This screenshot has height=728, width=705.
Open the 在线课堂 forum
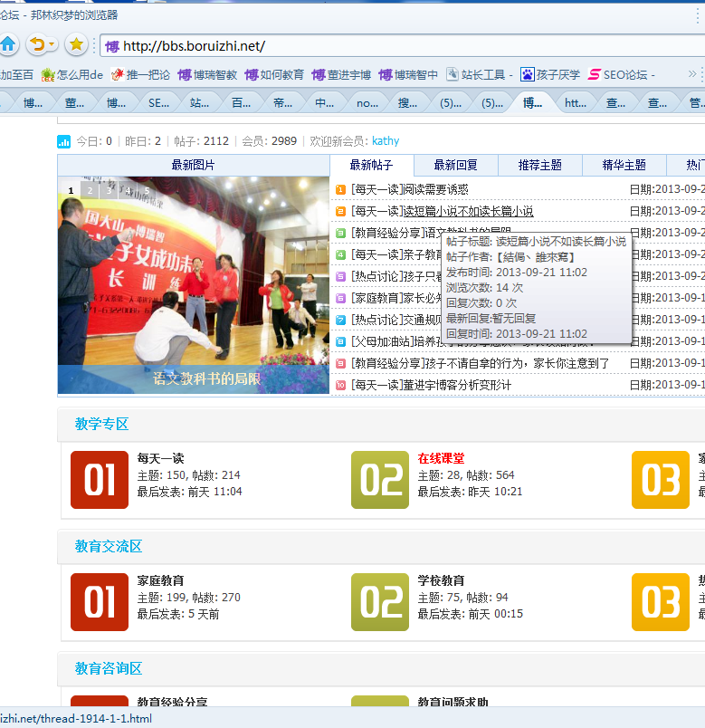click(x=441, y=458)
